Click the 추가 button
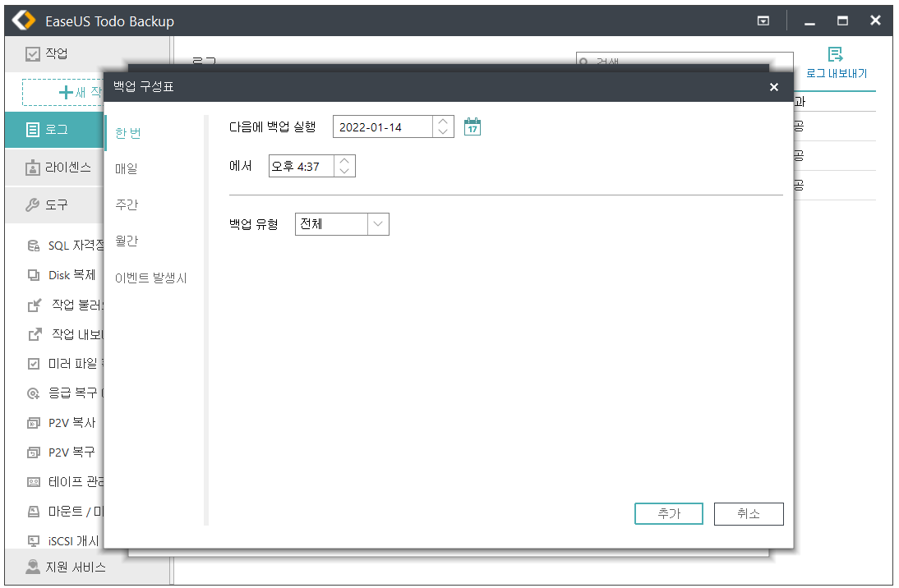The height and width of the screenshot is (588, 899). pos(668,513)
